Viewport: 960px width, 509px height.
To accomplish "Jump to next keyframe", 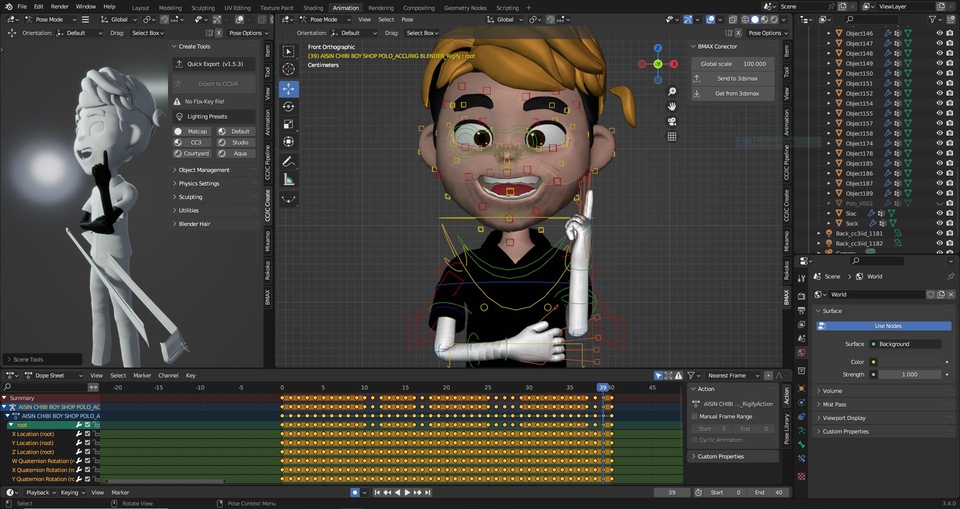I will (x=418, y=492).
